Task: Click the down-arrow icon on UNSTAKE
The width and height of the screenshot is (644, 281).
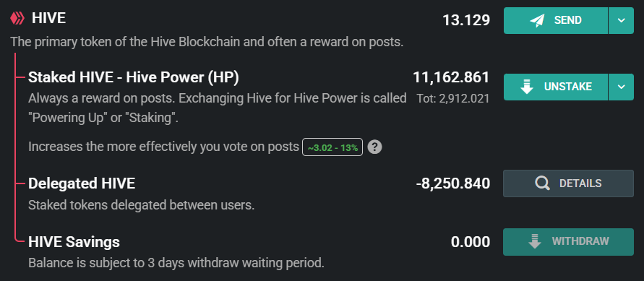Action: coord(527,87)
